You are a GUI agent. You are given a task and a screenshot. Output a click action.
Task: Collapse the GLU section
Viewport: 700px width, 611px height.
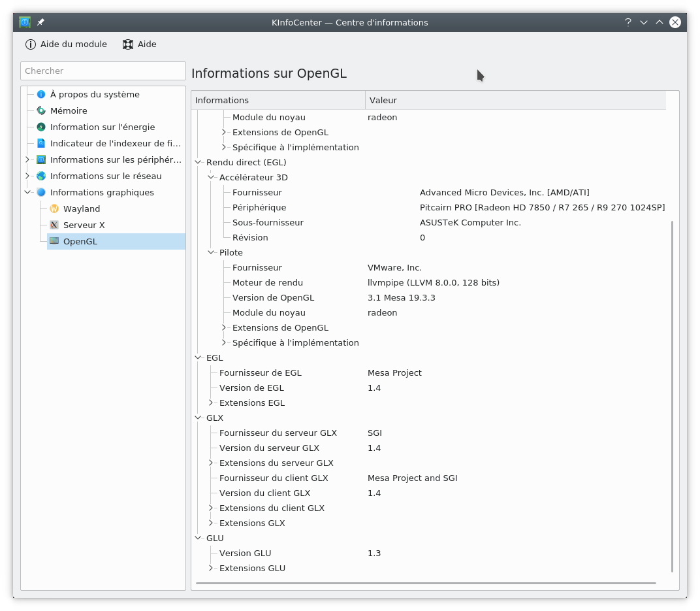199,538
